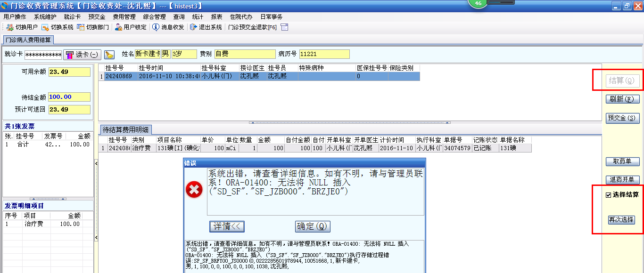Collapse left panel using lower splitter arrow

tap(96, 237)
